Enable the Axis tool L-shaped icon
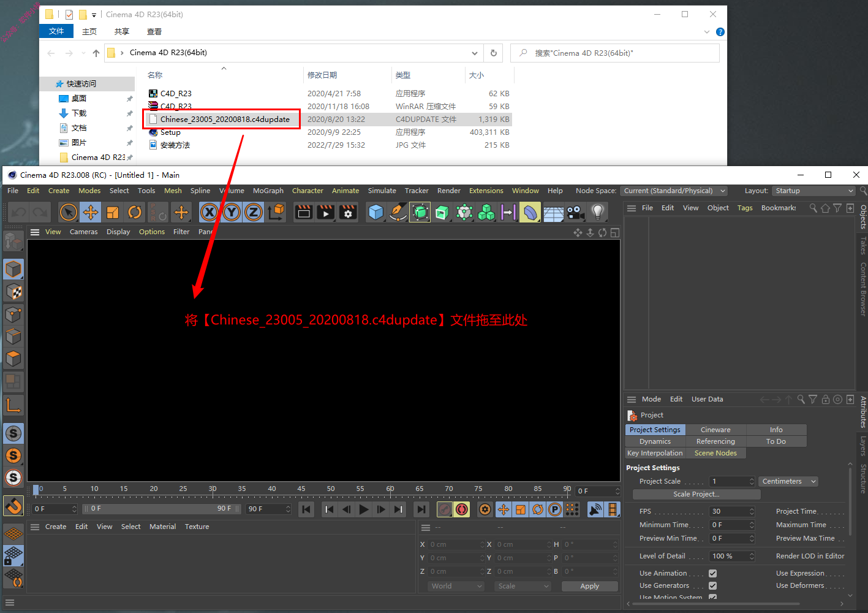Screen dimensions: 868x613 [x=13, y=405]
